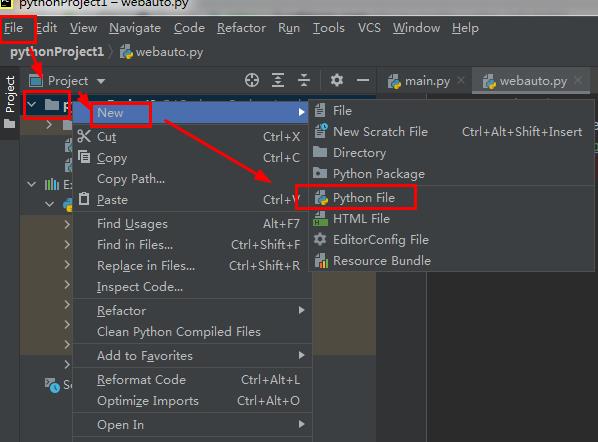This screenshot has width=598, height=442.
Task: Open the Refactor submenu in context menu
Action: [x=191, y=311]
